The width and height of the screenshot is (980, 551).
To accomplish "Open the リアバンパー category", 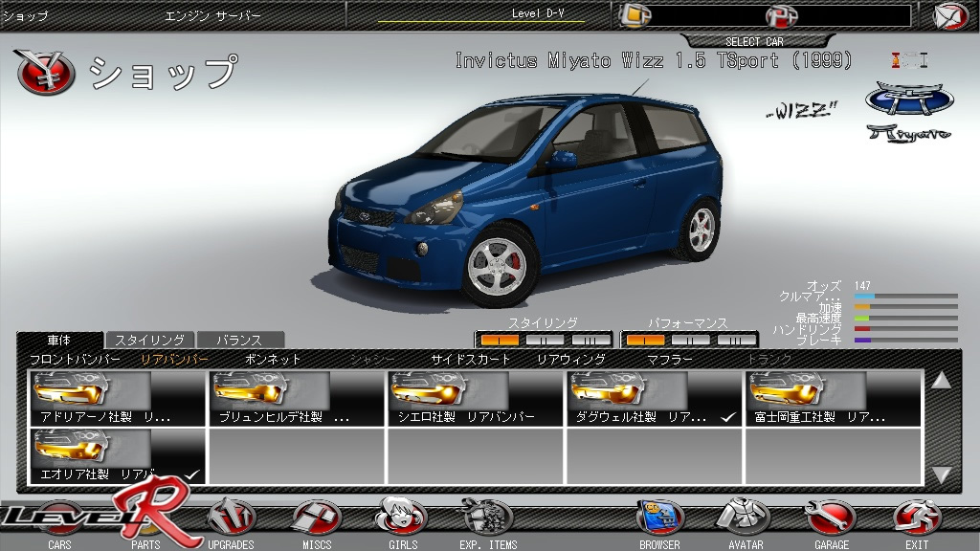I will pos(174,360).
